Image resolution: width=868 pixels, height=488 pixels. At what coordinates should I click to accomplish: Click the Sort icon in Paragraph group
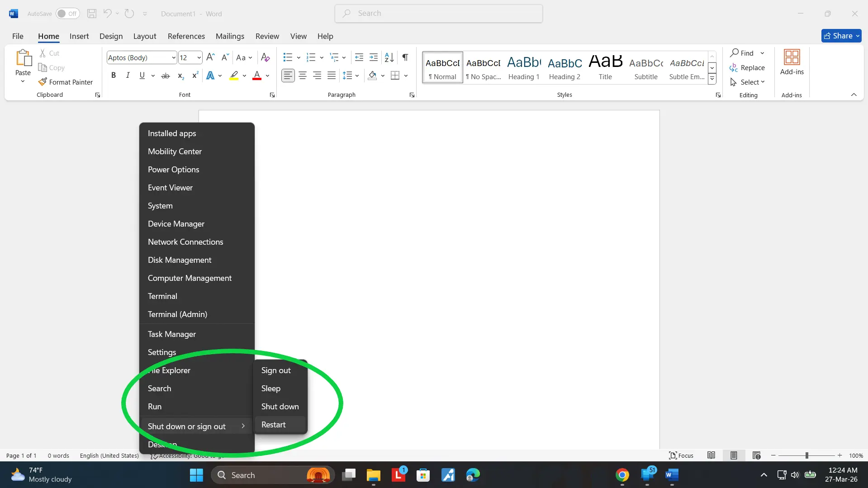click(x=389, y=57)
